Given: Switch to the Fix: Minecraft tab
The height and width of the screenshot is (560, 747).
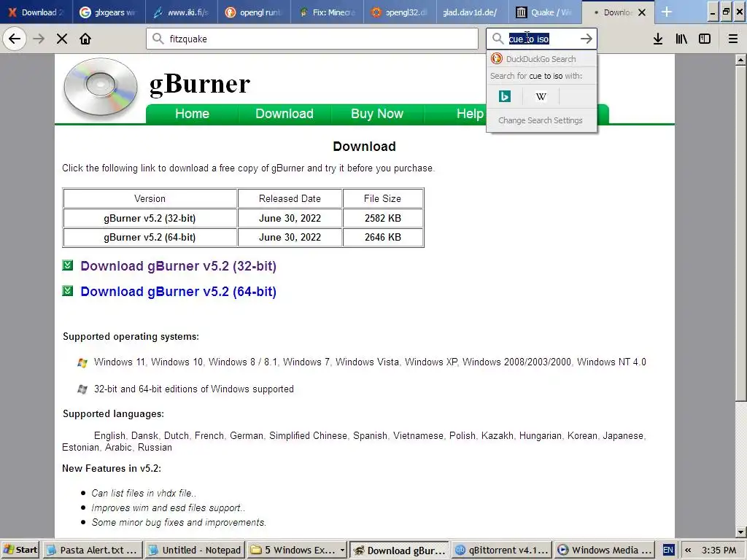Looking at the screenshot, I should [327, 12].
